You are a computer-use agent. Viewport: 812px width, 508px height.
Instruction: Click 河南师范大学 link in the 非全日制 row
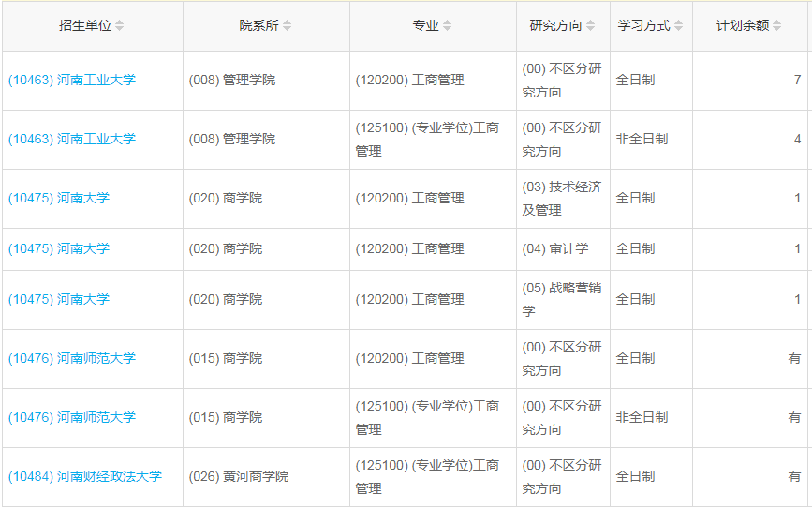click(72, 418)
